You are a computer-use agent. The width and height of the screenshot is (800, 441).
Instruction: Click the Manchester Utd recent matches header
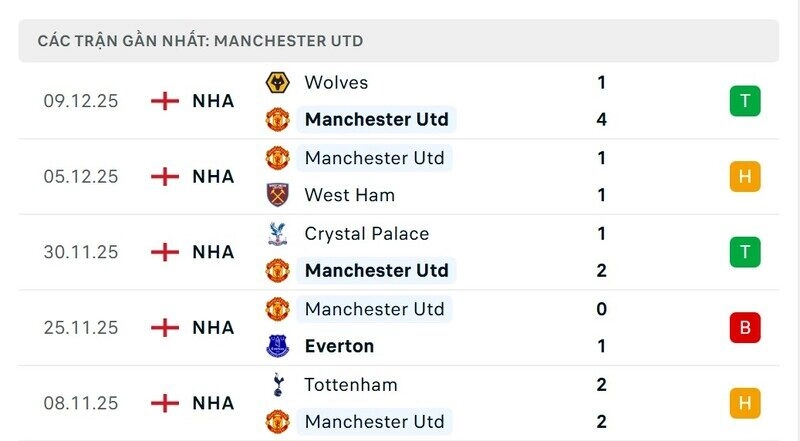coord(200,41)
